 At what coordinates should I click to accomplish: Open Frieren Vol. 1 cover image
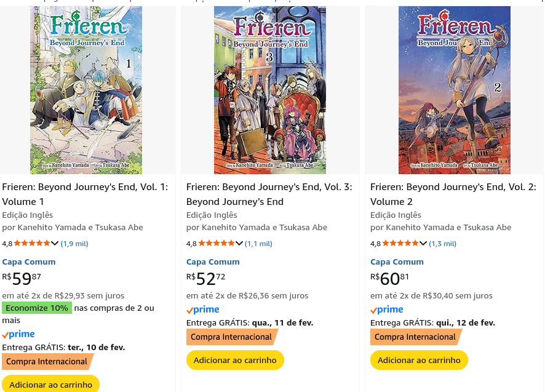point(86,90)
